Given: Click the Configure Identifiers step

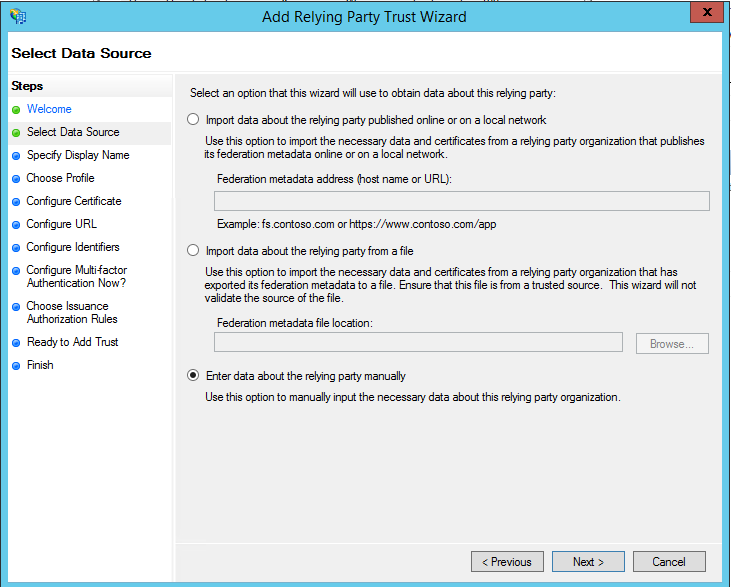Looking at the screenshot, I should [x=73, y=247].
